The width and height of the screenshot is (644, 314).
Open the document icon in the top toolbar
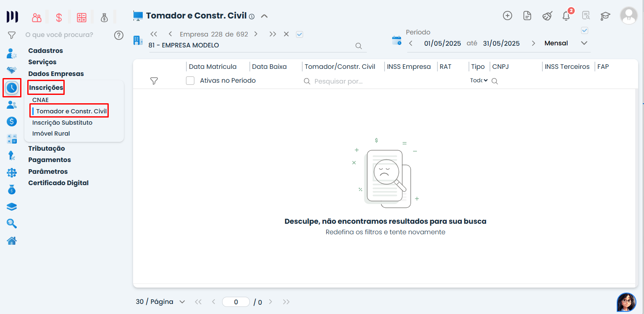coord(527,16)
